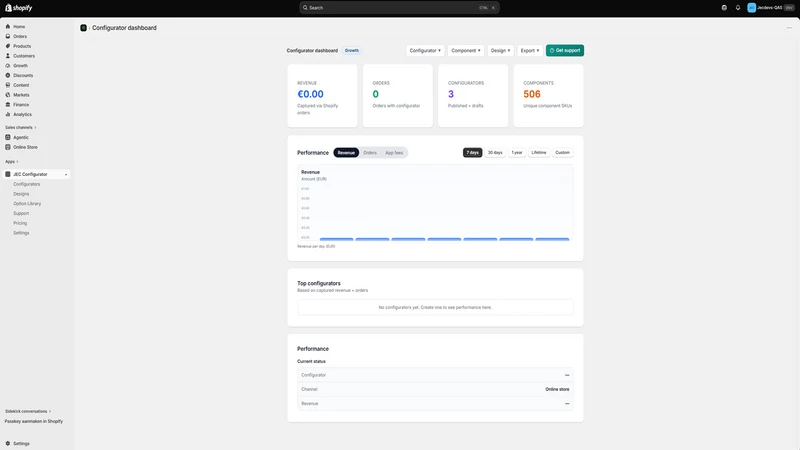Click the Jecdevs-QAS account name
This screenshot has height=450, width=800.
[x=769, y=8]
